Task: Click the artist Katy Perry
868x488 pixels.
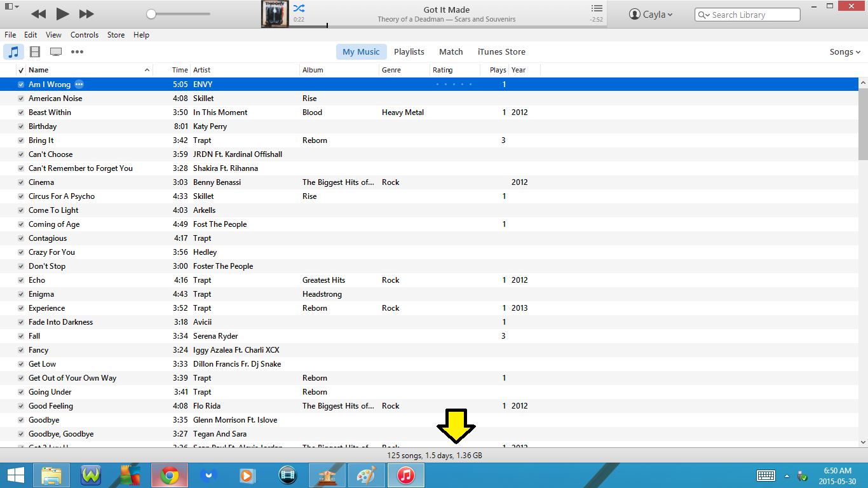Action: [x=210, y=126]
